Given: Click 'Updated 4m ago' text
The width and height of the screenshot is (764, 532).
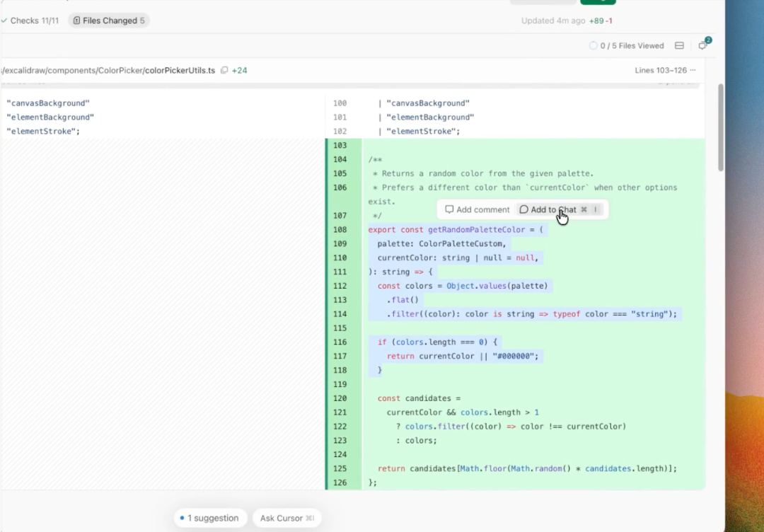Looking at the screenshot, I should click(x=553, y=21).
